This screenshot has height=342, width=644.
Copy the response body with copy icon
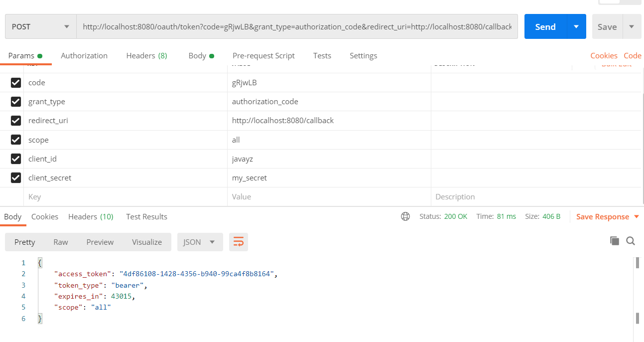[x=615, y=241]
